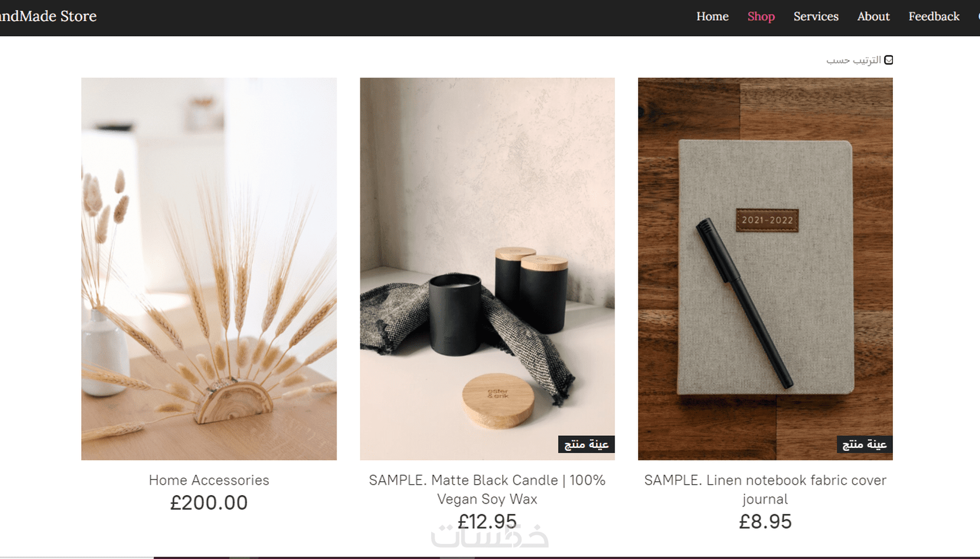Open the Services page
980x559 pixels.
point(816,17)
